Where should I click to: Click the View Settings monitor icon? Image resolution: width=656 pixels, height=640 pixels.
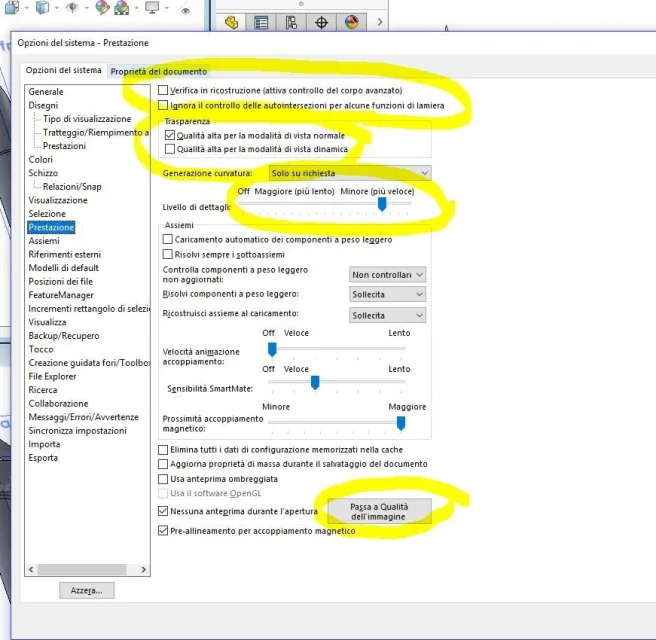[x=152, y=8]
